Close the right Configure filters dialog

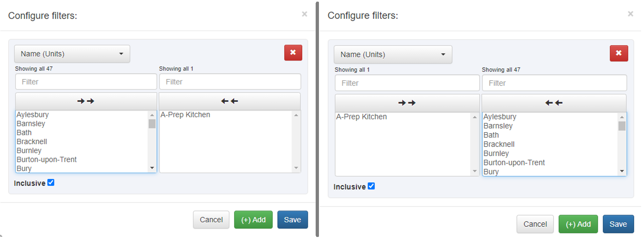point(631,14)
